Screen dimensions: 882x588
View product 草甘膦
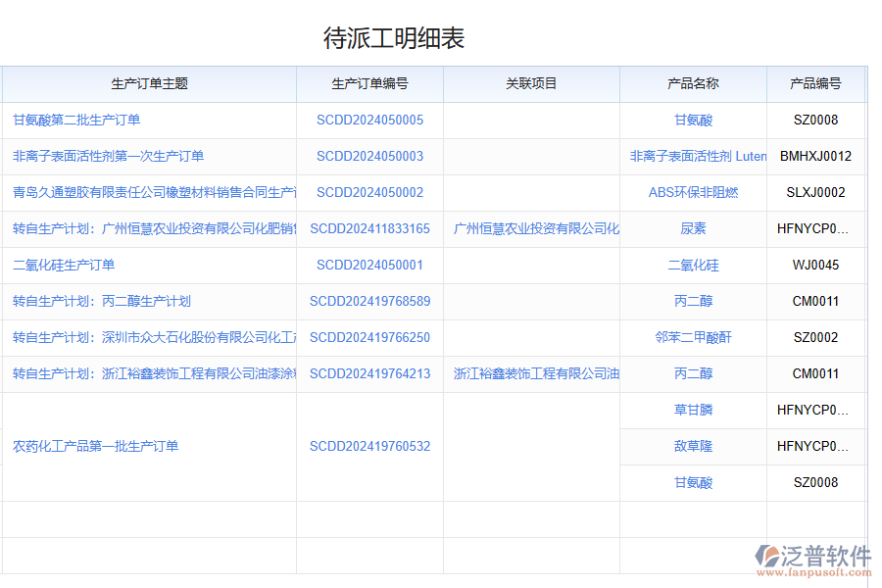[693, 410]
